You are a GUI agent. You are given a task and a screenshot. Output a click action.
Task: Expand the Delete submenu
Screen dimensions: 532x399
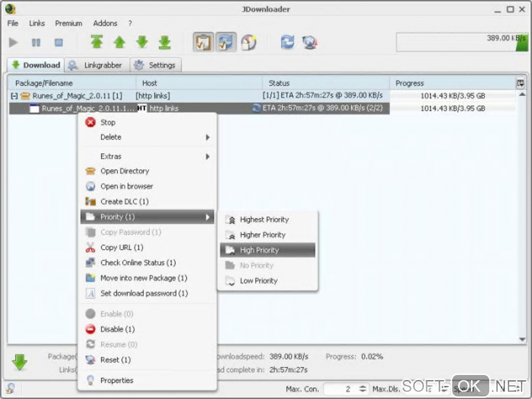tap(147, 137)
